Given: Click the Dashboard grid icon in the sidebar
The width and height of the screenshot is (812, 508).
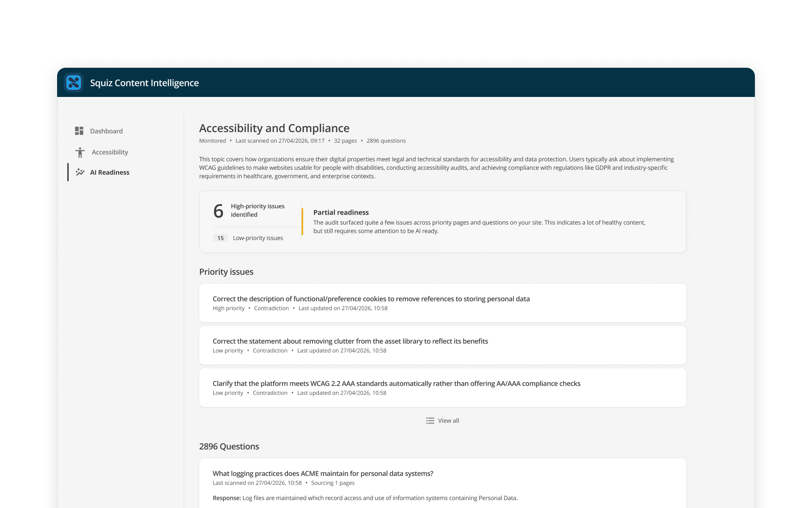Looking at the screenshot, I should click(79, 131).
